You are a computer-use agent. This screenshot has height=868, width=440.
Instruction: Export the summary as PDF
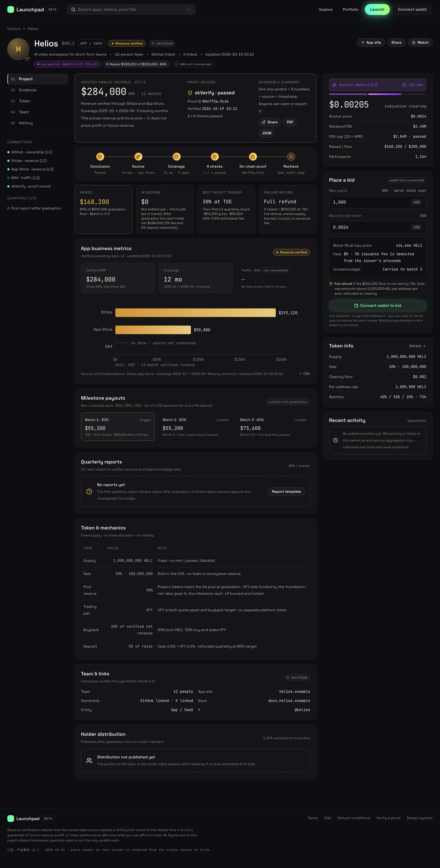pos(290,122)
